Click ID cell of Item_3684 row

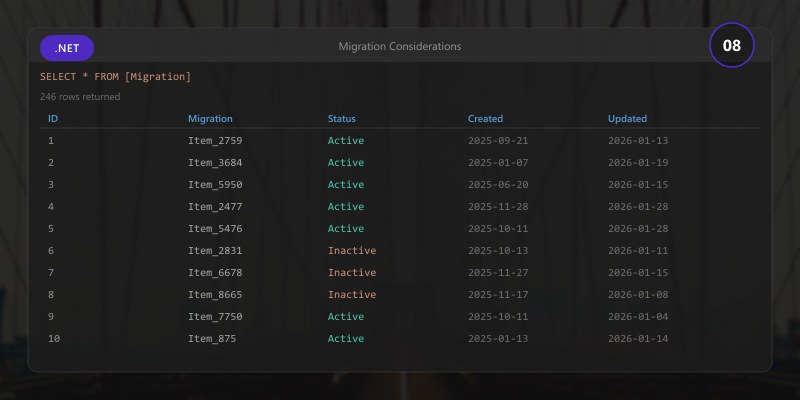(x=51, y=162)
